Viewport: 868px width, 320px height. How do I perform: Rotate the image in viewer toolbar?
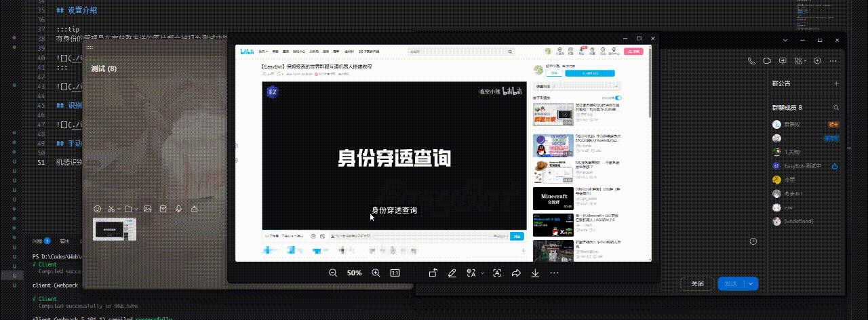(433, 273)
